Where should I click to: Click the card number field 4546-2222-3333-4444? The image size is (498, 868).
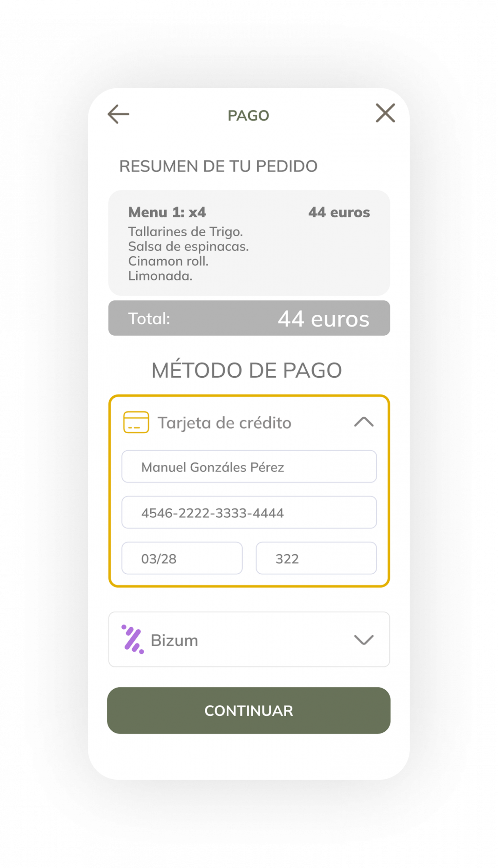tap(249, 512)
